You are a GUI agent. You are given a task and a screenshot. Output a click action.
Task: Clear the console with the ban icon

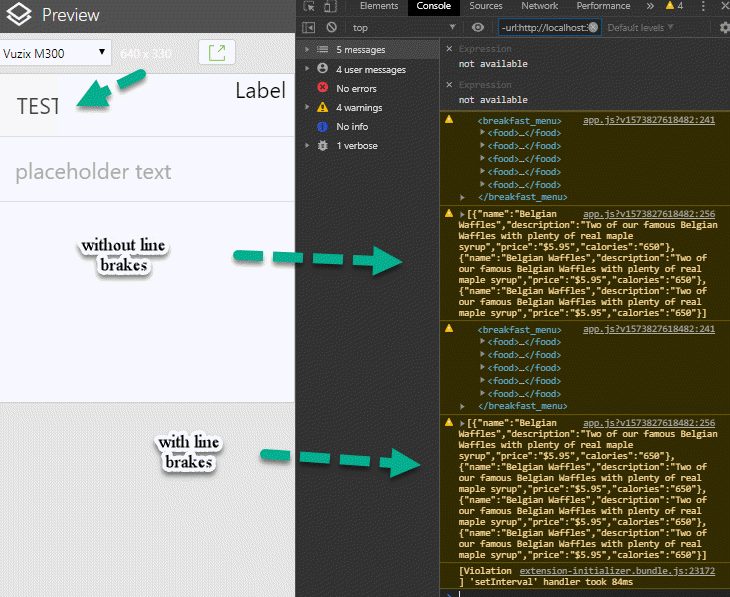[331, 28]
